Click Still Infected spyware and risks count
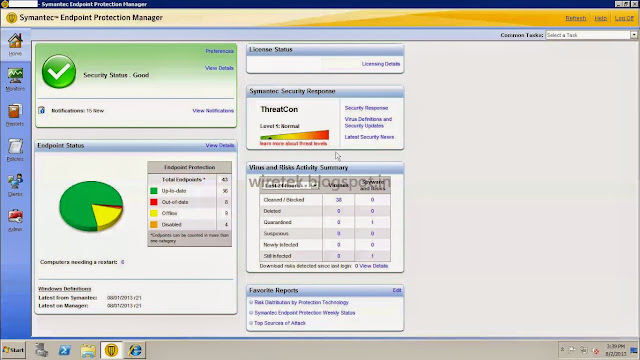 372,256
